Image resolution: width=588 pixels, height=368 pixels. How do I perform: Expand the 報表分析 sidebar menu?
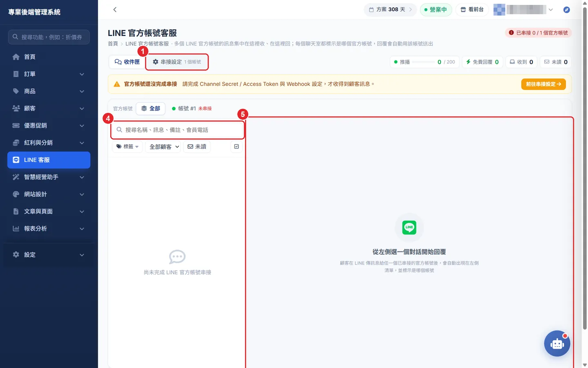(x=49, y=229)
